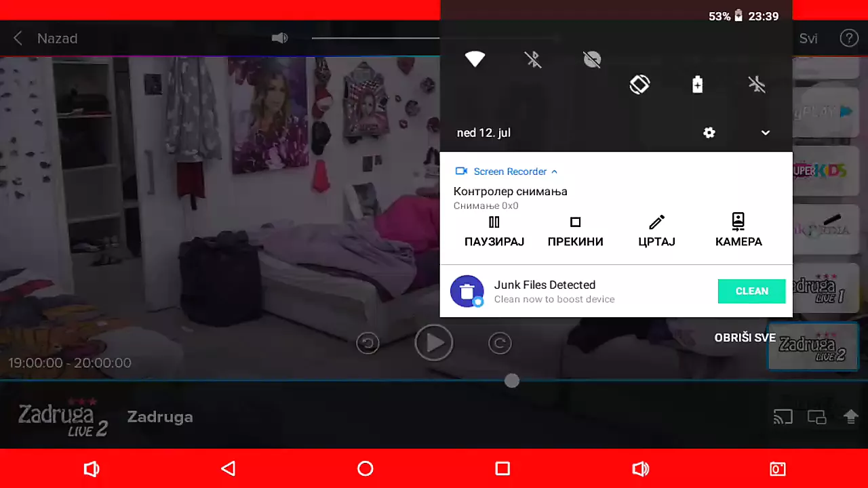Cast video using the cast icon
The width and height of the screenshot is (868, 488).
(783, 417)
